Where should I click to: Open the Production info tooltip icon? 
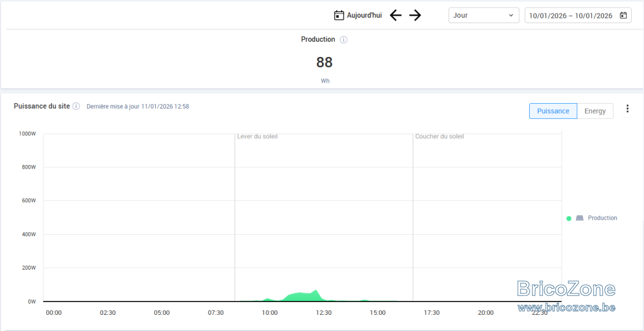point(344,40)
